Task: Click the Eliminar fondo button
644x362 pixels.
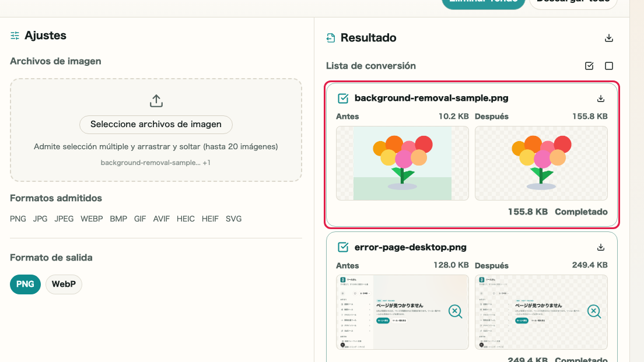Action: pyautogui.click(x=484, y=3)
